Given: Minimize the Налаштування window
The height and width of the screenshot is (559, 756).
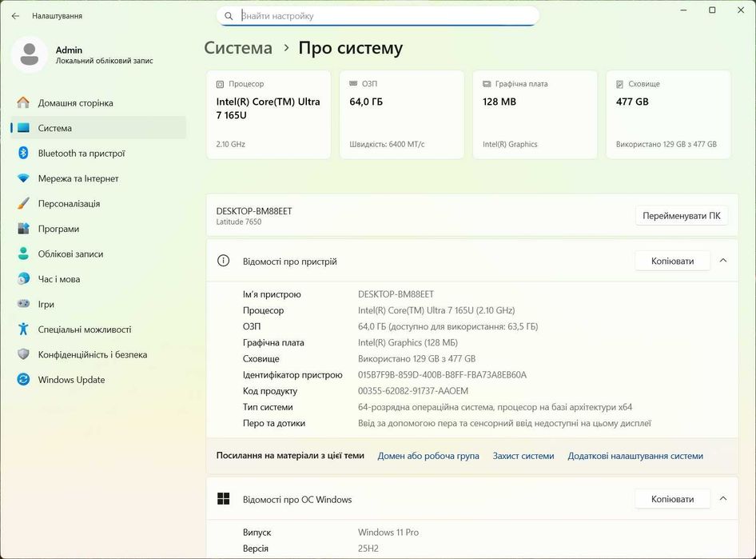Looking at the screenshot, I should 683,10.
